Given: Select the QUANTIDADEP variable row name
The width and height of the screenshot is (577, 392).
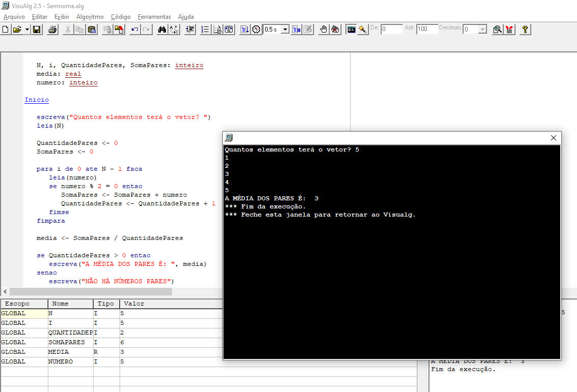Looking at the screenshot, I should click(x=71, y=333).
